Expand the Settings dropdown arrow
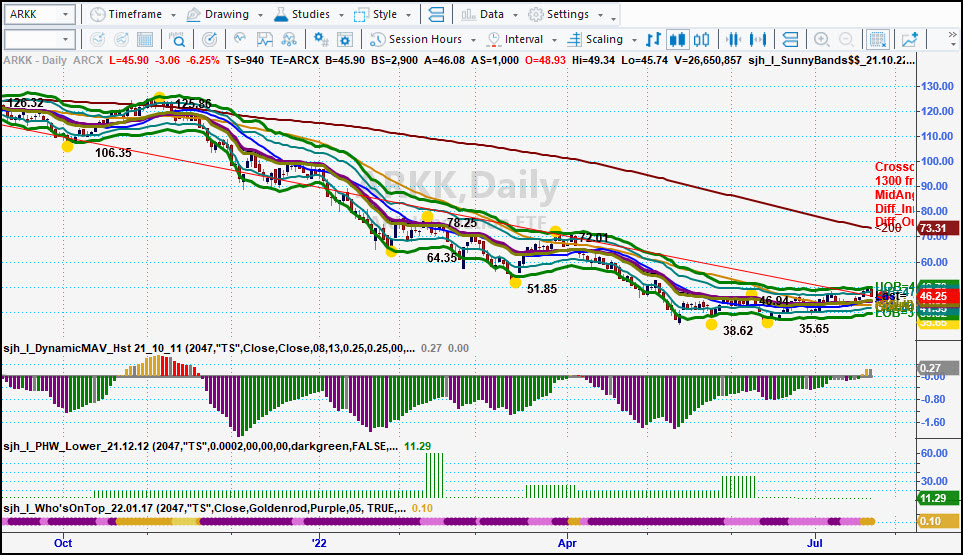The width and height of the screenshot is (963, 555). (x=600, y=15)
